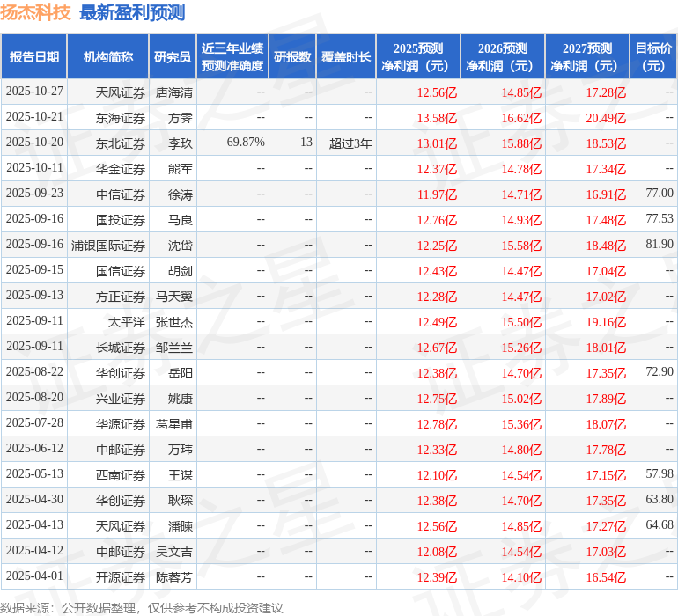
Task: Click the 扬杰科技 stock name title
Action: (x=35, y=13)
